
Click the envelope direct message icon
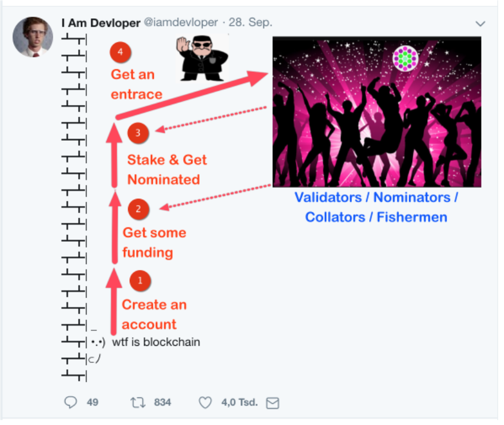pos(273,403)
